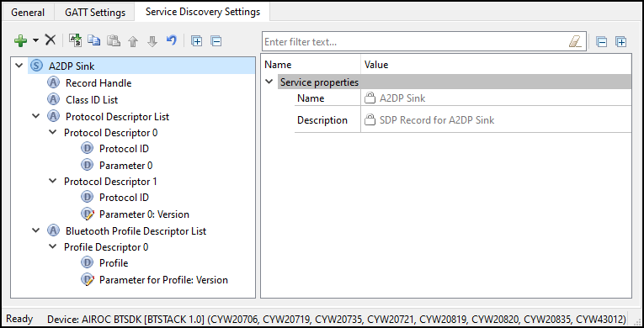This screenshot has height=328, width=644.
Task: Click the Record Handle attribute icon
Action: (53, 83)
